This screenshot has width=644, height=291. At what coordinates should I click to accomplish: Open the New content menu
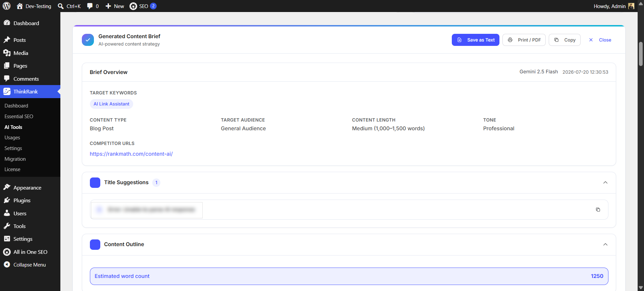(115, 6)
